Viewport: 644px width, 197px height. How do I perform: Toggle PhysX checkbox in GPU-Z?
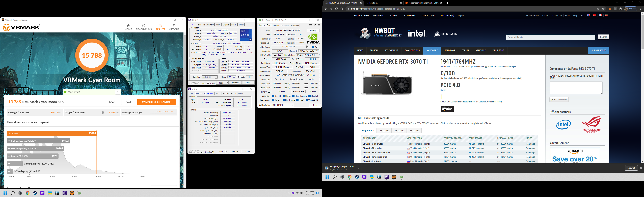pos(297,100)
